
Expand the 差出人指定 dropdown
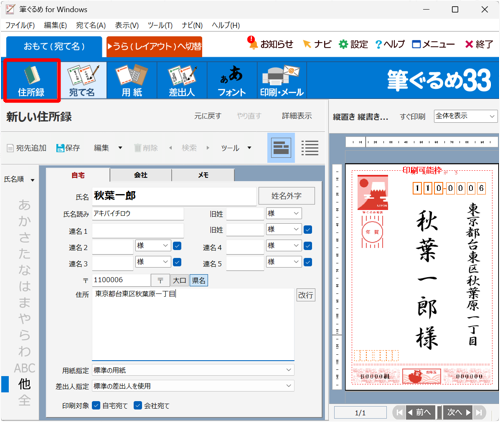(x=193, y=386)
